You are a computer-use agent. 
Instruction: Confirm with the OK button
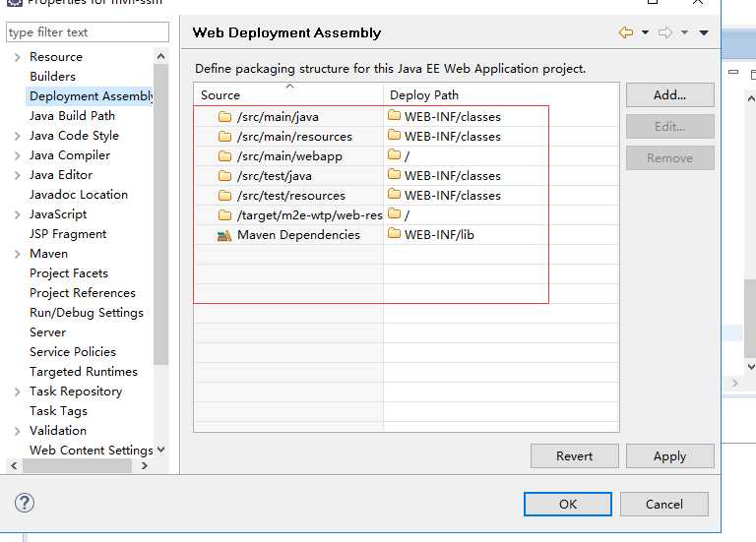(x=568, y=504)
